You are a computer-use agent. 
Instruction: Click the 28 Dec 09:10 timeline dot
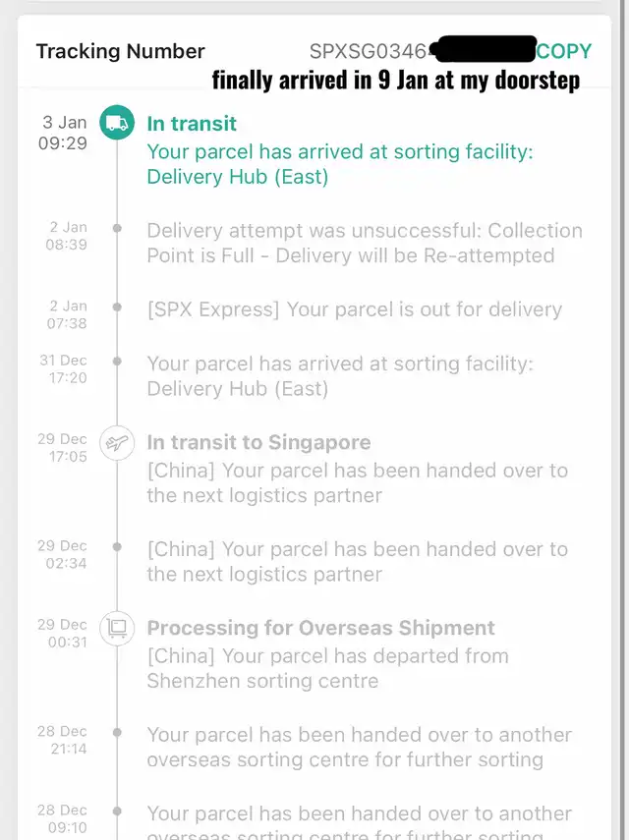tap(117, 811)
